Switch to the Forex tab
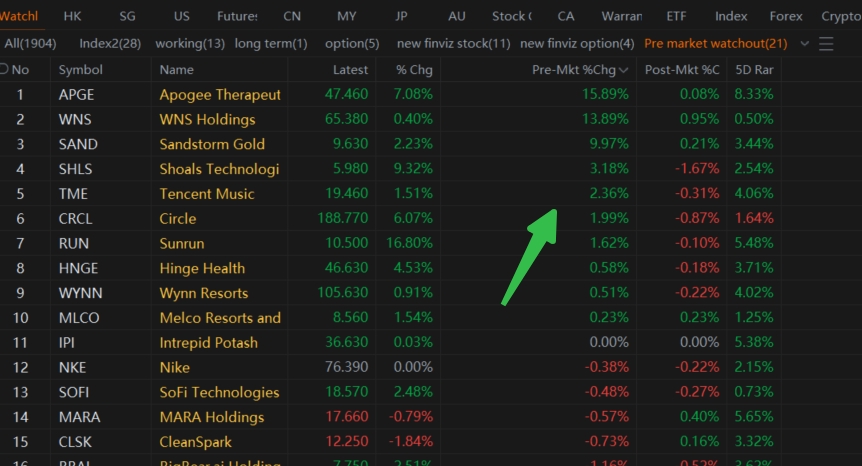The width and height of the screenshot is (862, 466). pos(786,16)
